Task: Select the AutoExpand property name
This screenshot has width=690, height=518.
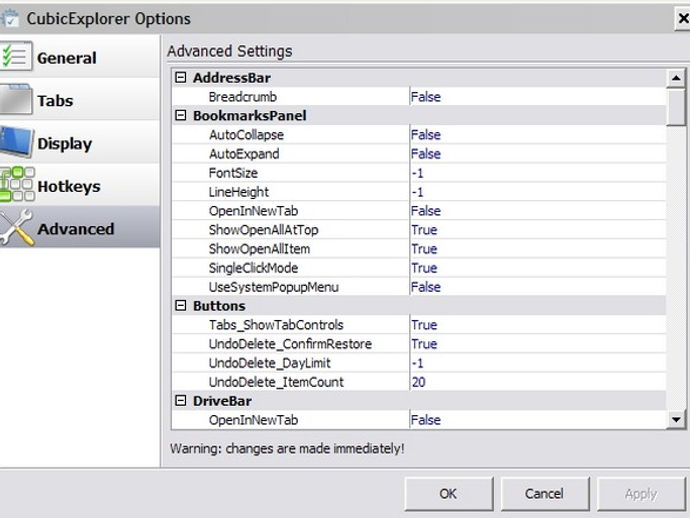Action: (x=244, y=154)
